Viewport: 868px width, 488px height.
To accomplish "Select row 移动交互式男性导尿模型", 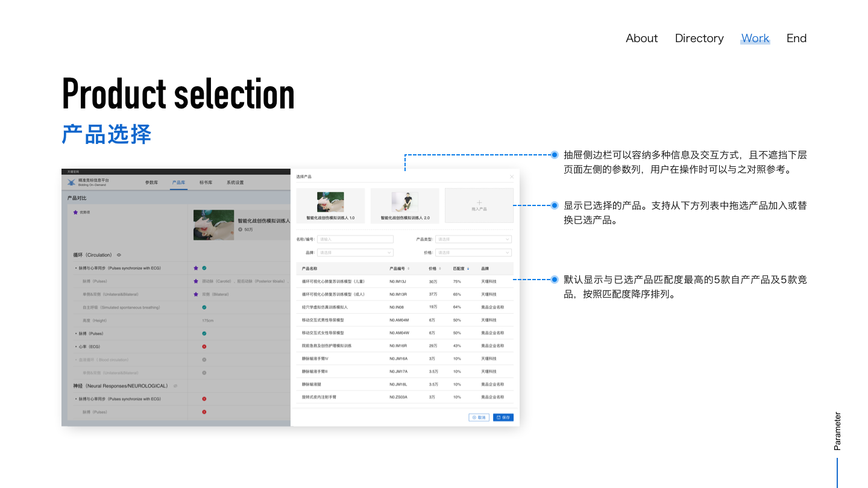I will 404,320.
